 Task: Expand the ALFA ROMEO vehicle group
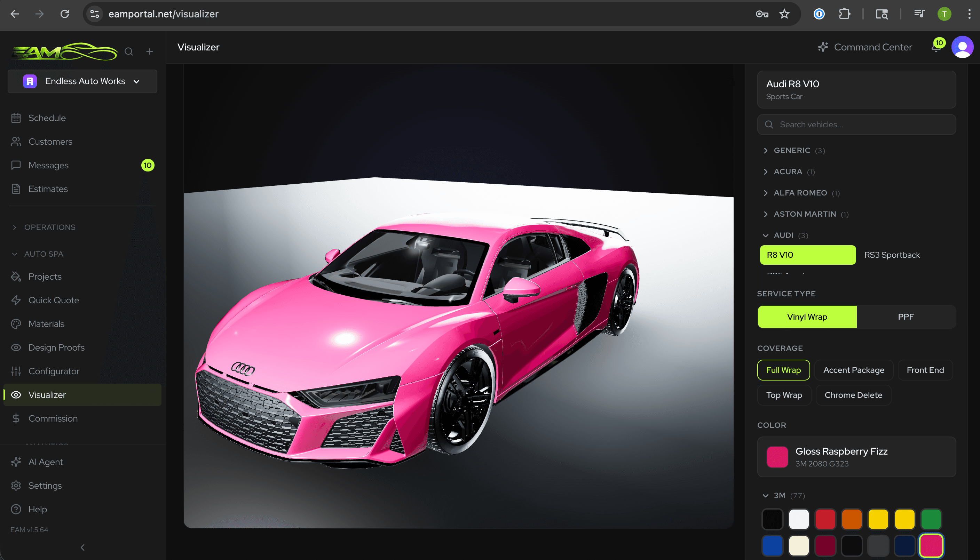(801, 193)
